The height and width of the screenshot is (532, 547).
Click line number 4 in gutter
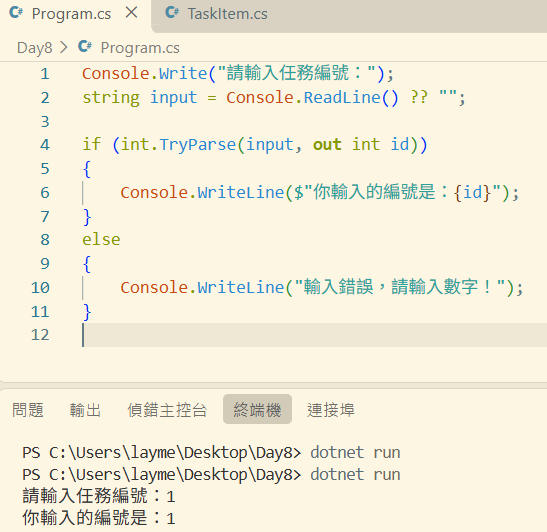click(x=45, y=145)
